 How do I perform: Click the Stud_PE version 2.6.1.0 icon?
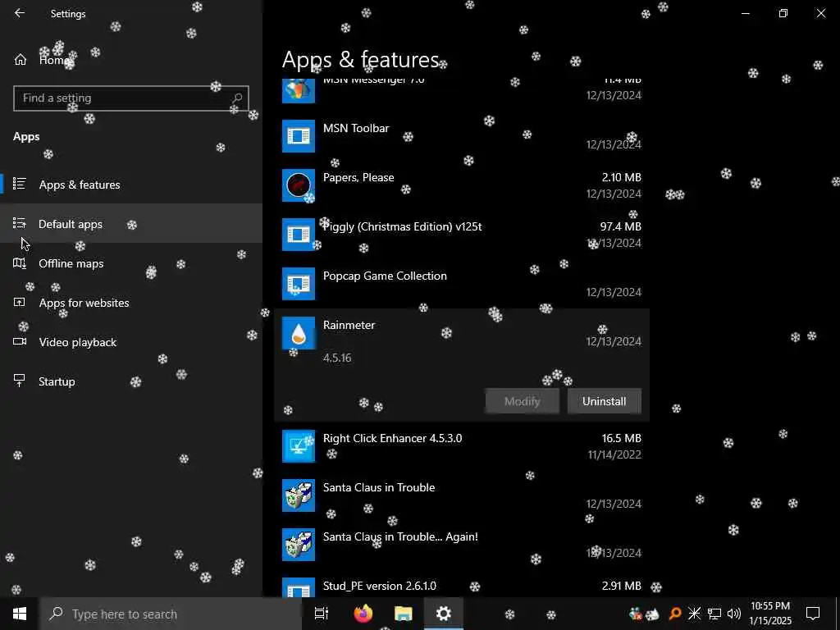(299, 587)
